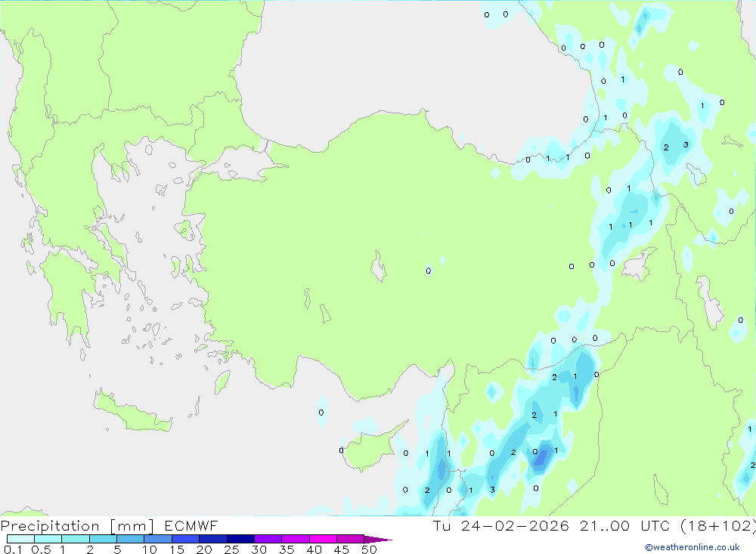Click the '10' legend scale label
The image size is (756, 554).
pos(150,549)
